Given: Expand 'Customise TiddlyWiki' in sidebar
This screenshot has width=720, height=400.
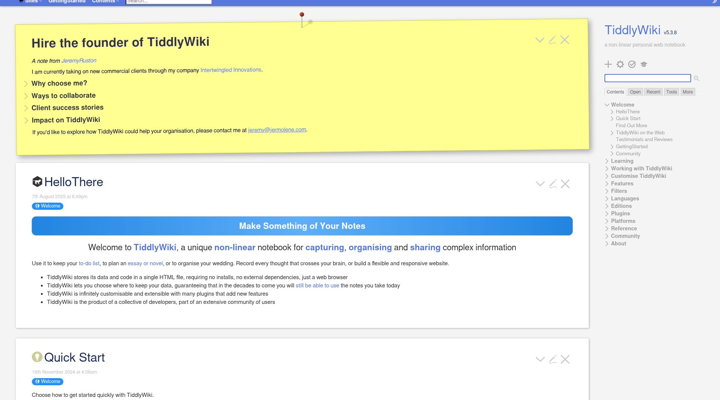Looking at the screenshot, I should pyautogui.click(x=607, y=176).
